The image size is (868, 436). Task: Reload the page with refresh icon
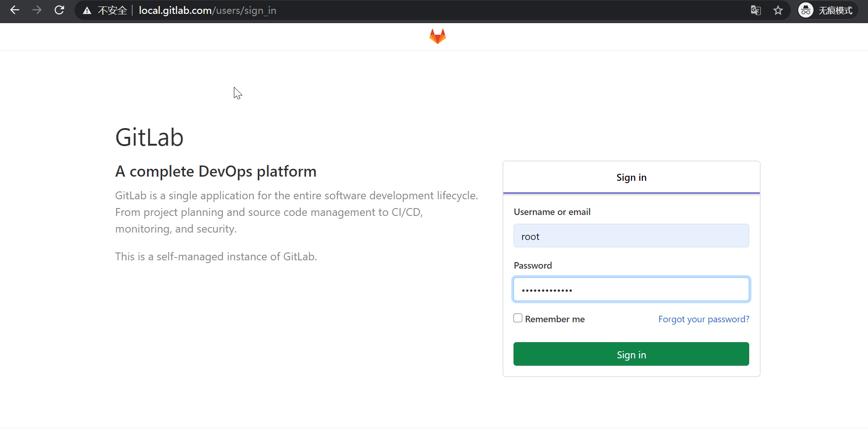59,10
